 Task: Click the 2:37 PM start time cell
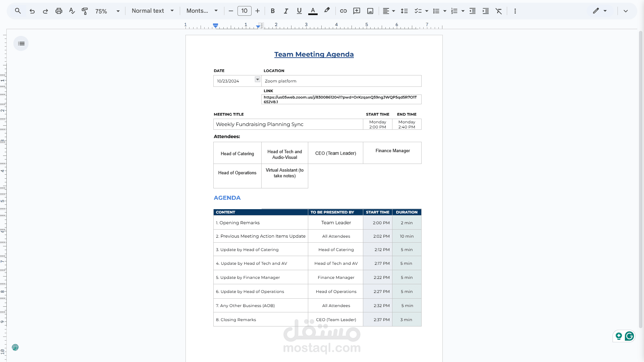coord(378,320)
